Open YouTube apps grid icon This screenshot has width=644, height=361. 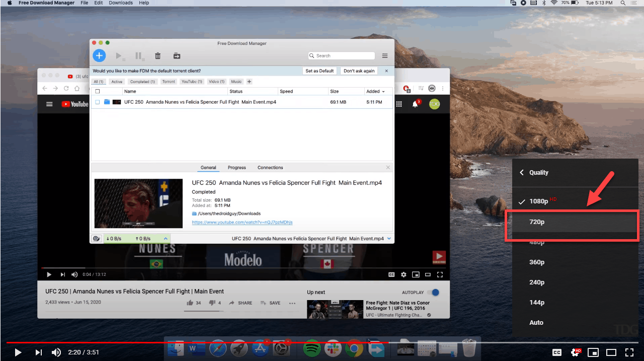pos(399,104)
